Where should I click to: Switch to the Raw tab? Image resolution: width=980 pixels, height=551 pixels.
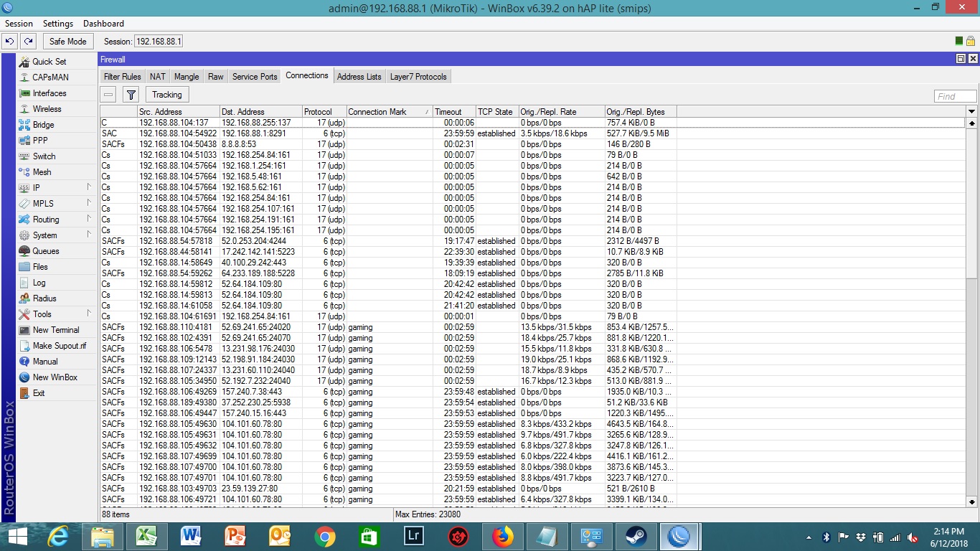215,77
